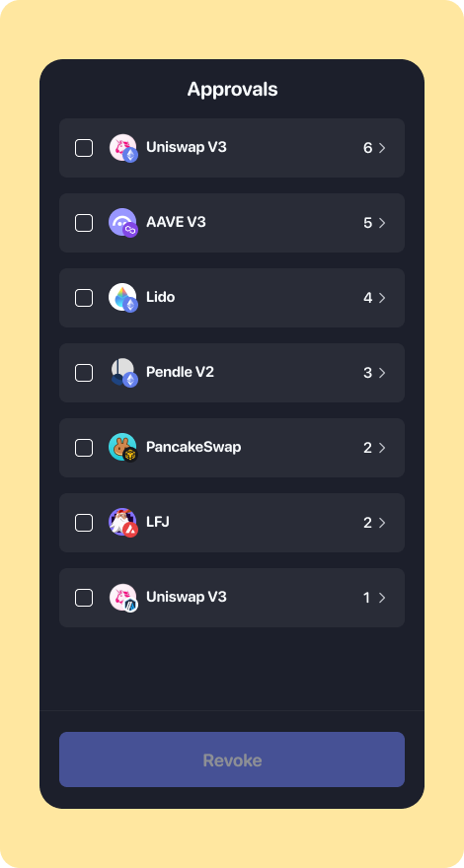Expand Pendle V2 approvals chevron

pos(382,373)
